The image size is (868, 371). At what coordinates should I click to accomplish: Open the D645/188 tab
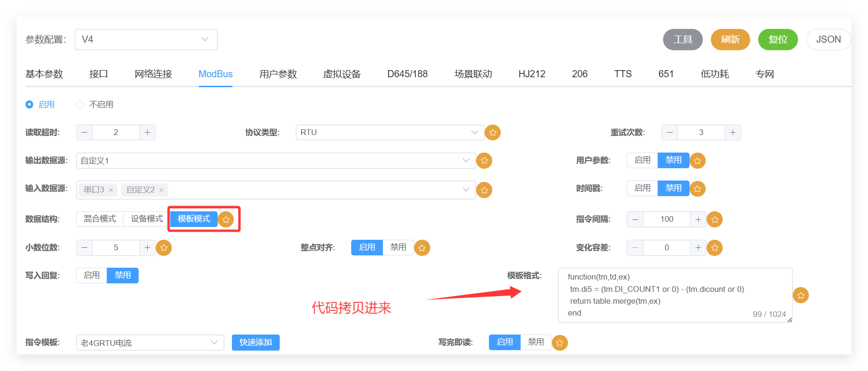point(407,74)
